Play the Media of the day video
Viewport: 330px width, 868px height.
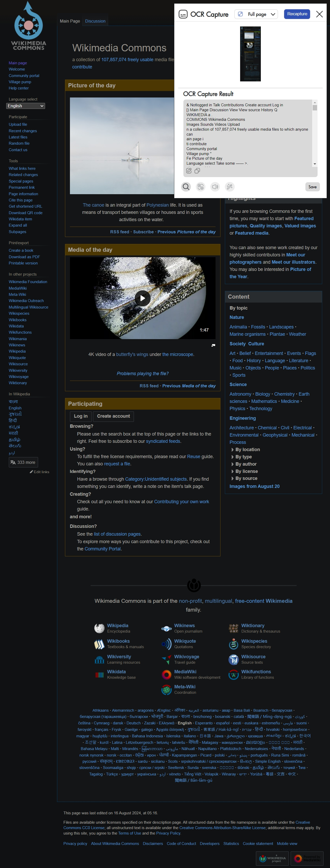143,298
